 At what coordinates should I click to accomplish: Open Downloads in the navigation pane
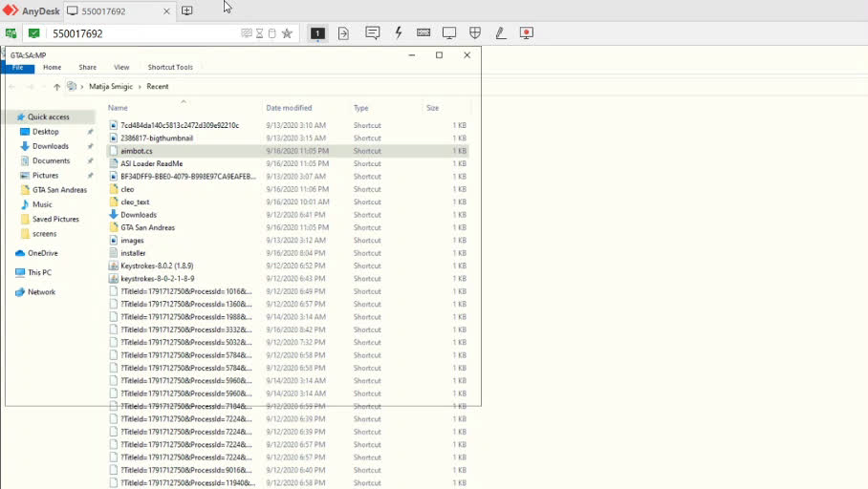[51, 146]
